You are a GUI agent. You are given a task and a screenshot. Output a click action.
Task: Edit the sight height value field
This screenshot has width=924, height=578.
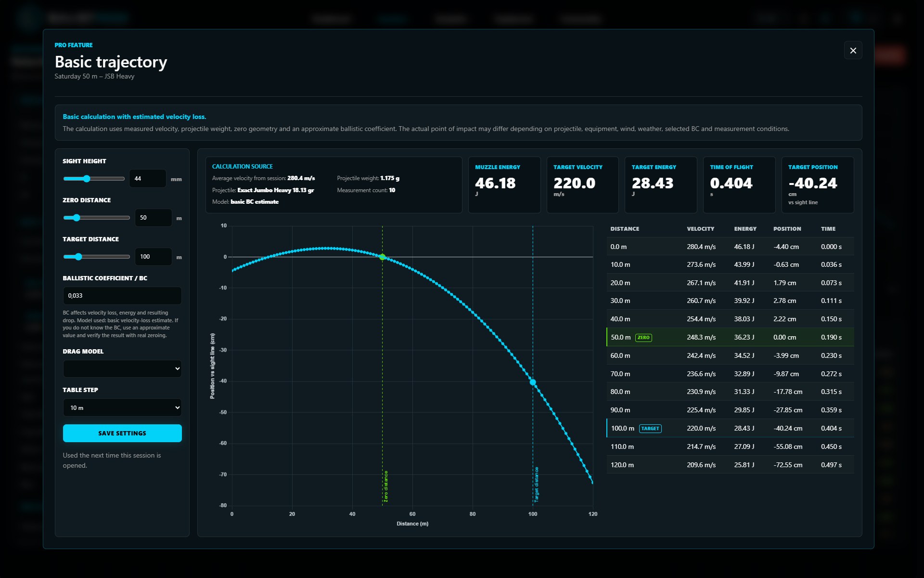pyautogui.click(x=148, y=179)
